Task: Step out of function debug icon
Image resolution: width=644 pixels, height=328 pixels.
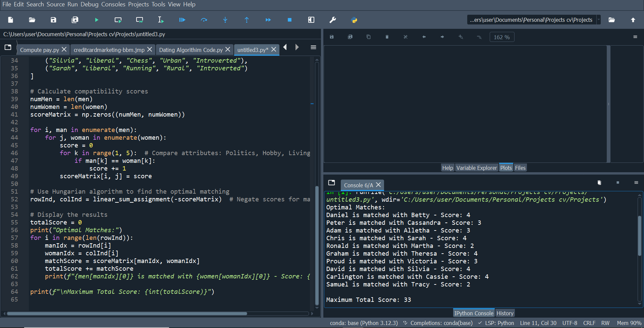Action: point(247,20)
